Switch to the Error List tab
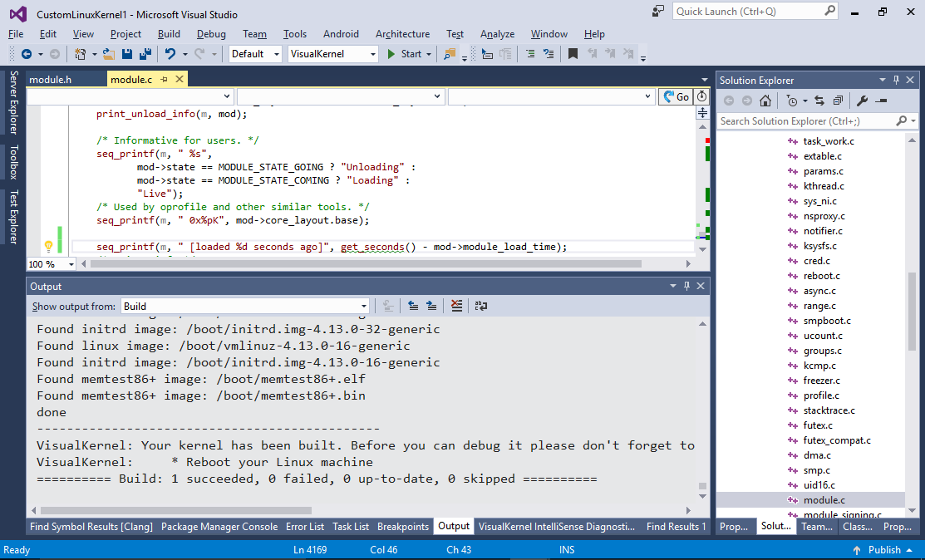The width and height of the screenshot is (925, 560). [305, 527]
